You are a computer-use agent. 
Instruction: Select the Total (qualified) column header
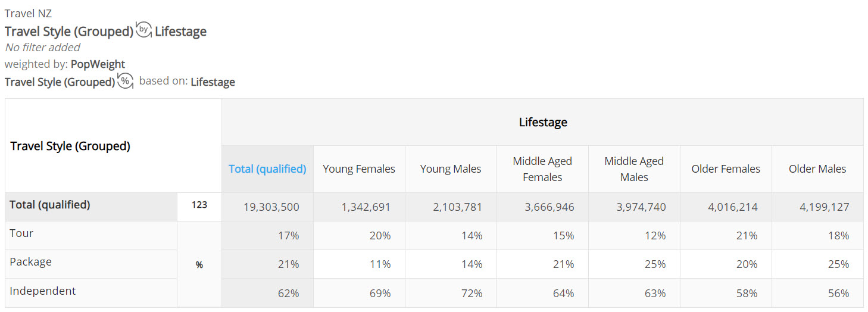pyautogui.click(x=267, y=169)
